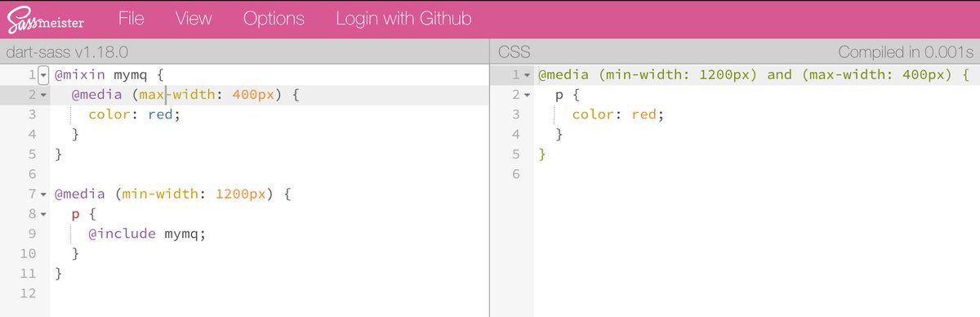Click line number 12 in the Sass gutter
This screenshot has width=980, height=317.
(x=29, y=293)
